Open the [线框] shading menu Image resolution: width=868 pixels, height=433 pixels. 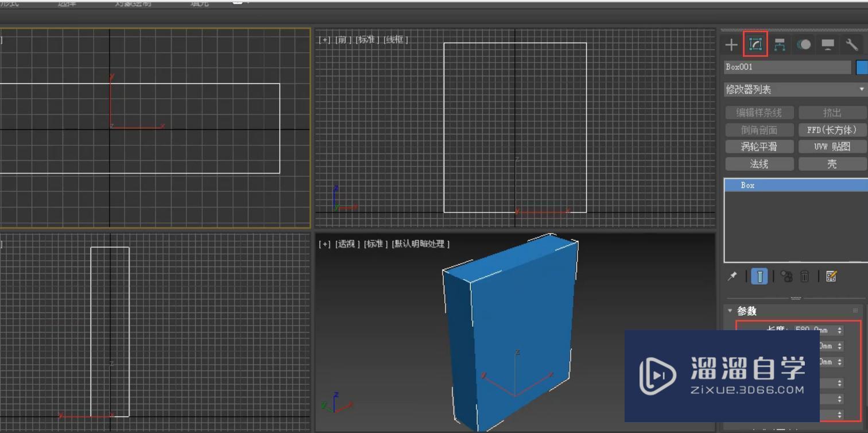[x=396, y=40]
